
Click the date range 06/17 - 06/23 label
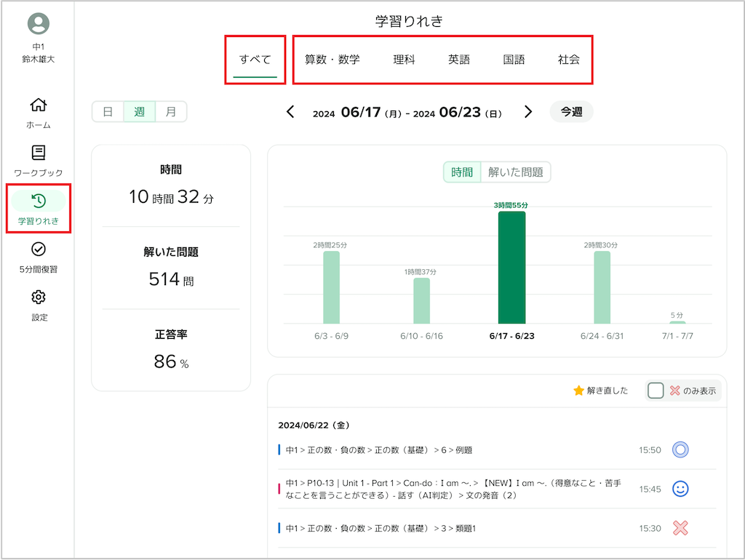[407, 112]
